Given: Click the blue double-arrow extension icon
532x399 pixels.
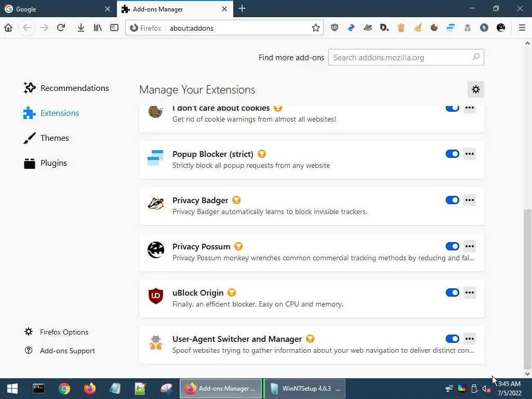Looking at the screenshot, I should [x=351, y=28].
